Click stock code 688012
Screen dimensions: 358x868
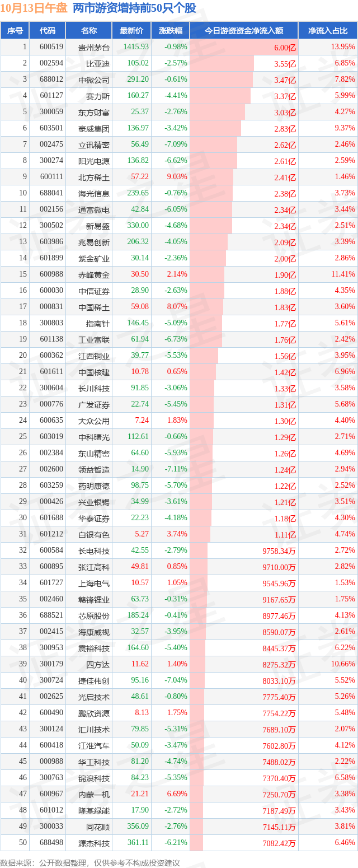(51, 80)
